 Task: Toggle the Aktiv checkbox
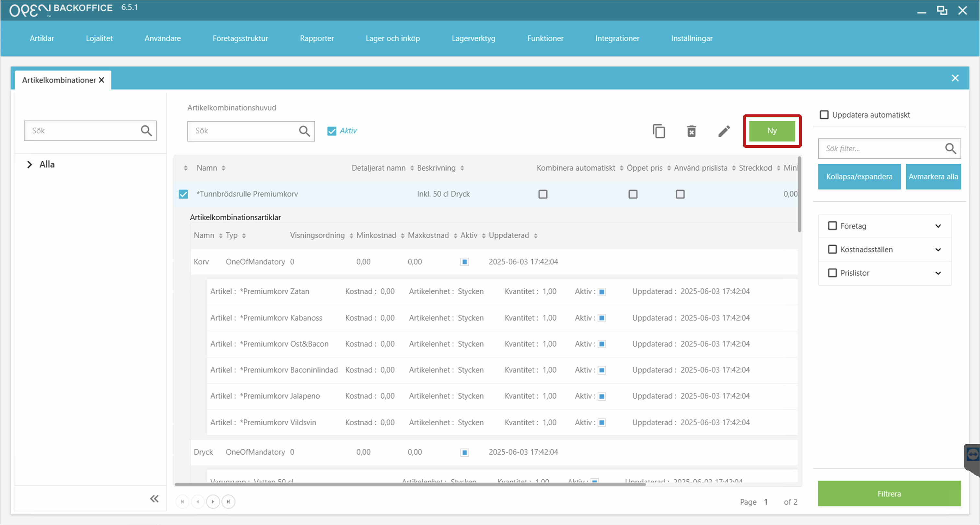pyautogui.click(x=332, y=131)
